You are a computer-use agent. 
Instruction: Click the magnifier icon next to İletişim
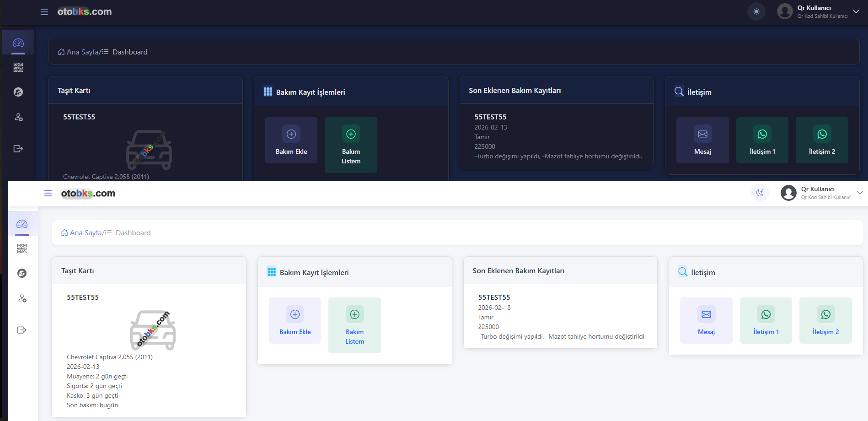pos(682,271)
